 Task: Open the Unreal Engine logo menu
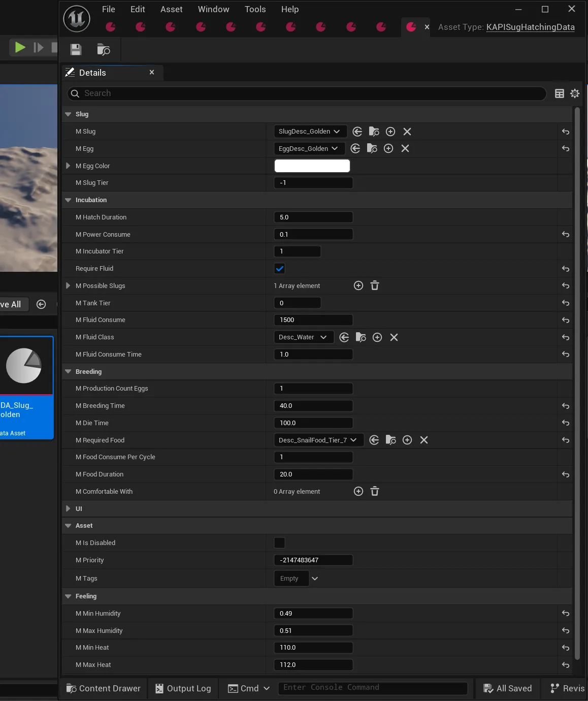pyautogui.click(x=77, y=18)
